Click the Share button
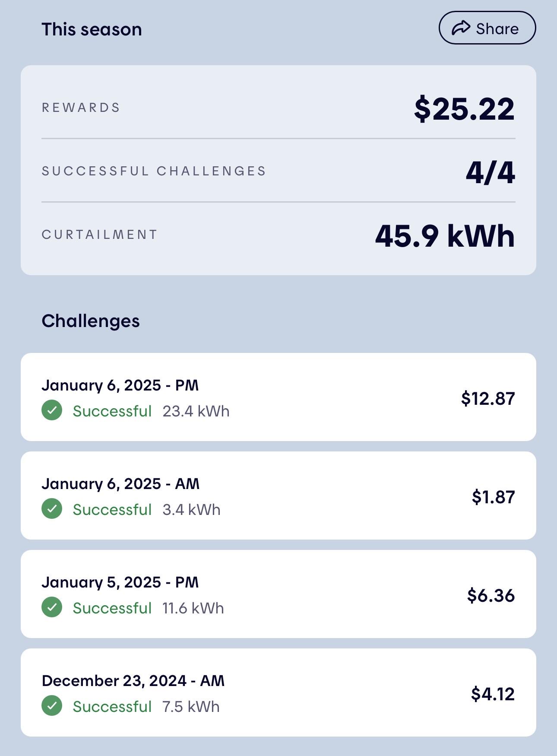The width and height of the screenshot is (557, 756). click(x=487, y=28)
